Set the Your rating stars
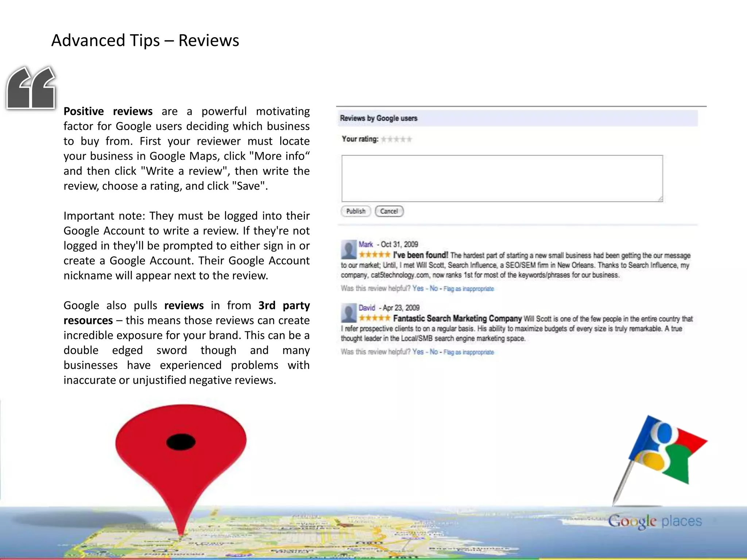This screenshot has width=747, height=560. [396, 139]
